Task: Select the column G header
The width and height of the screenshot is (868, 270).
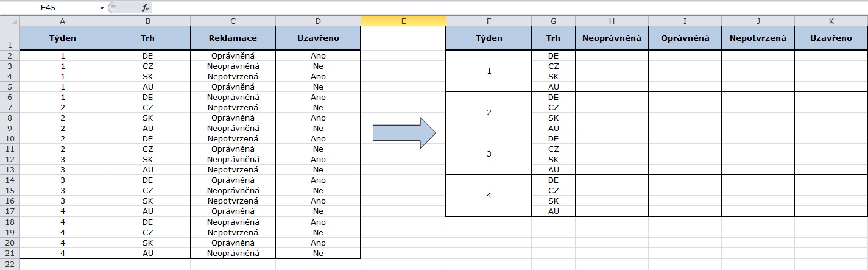Action: [x=553, y=21]
